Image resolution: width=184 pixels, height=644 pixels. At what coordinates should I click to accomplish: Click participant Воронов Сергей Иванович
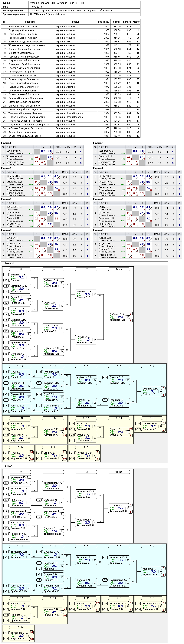(x=22, y=34)
